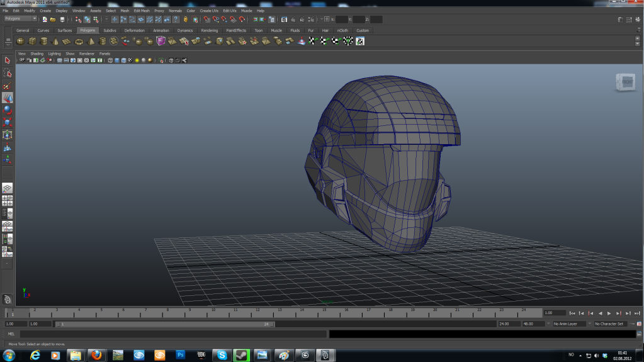Open the viewport Shading menu
This screenshot has width=644, height=362.
(x=37, y=54)
